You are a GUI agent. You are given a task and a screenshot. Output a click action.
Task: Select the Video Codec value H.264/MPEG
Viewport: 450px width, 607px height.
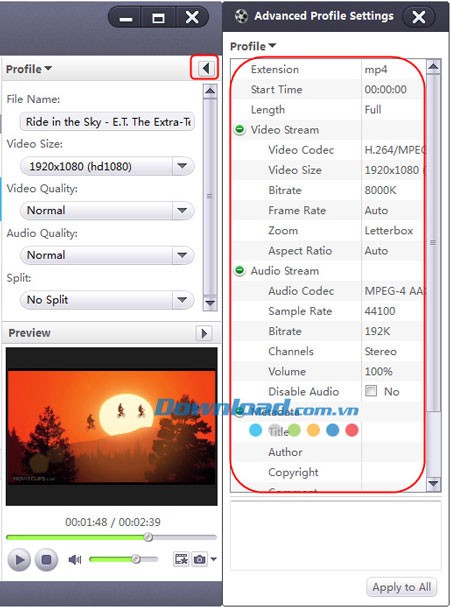point(395,150)
